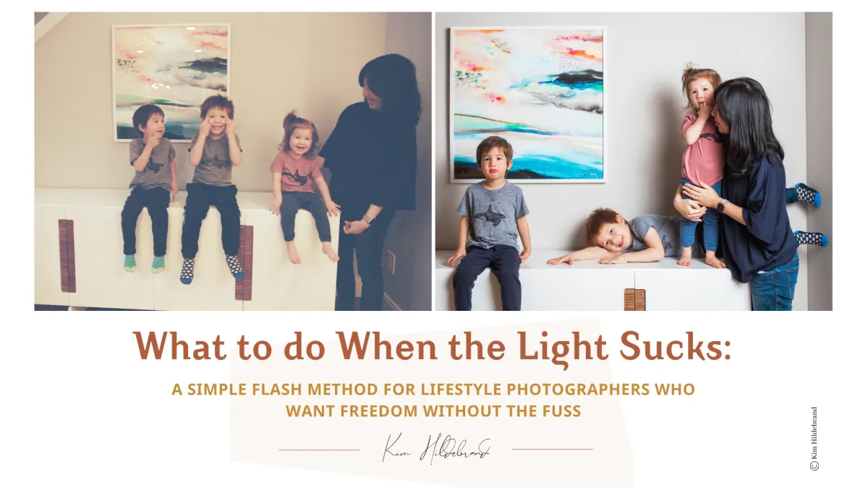The width and height of the screenshot is (868, 488).
Task: Click the horizontal line right of signature
Action: click(552, 450)
